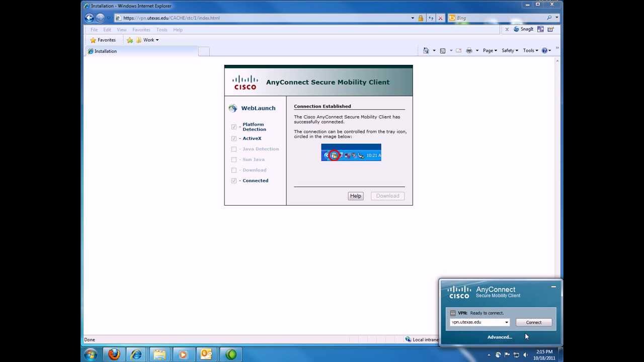Click the rightmost Snagit toolbar icon
644x362 pixels.
(x=550, y=29)
